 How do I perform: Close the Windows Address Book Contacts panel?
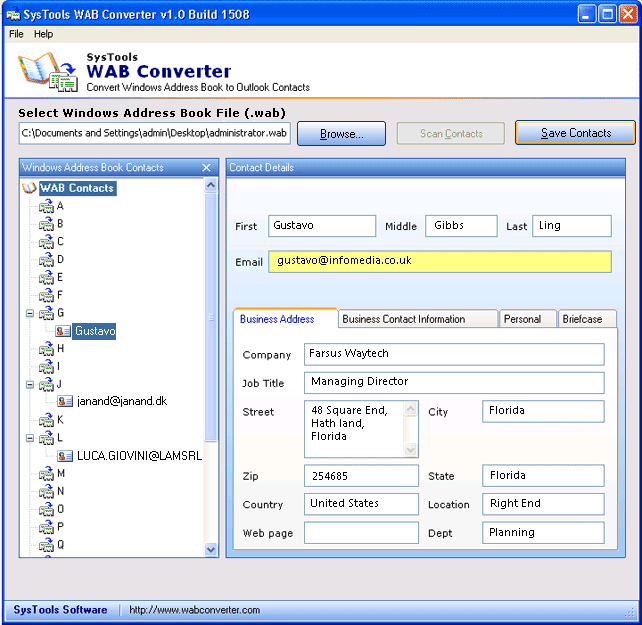pos(206,168)
